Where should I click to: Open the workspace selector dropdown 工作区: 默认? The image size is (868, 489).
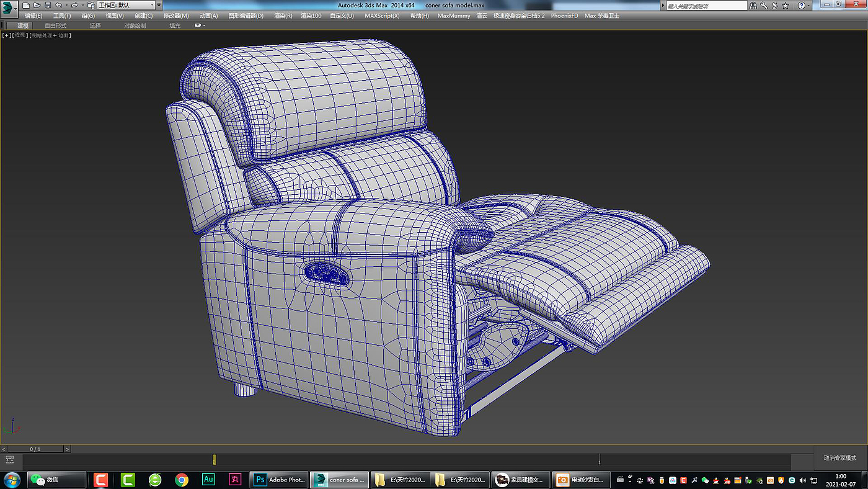point(126,6)
